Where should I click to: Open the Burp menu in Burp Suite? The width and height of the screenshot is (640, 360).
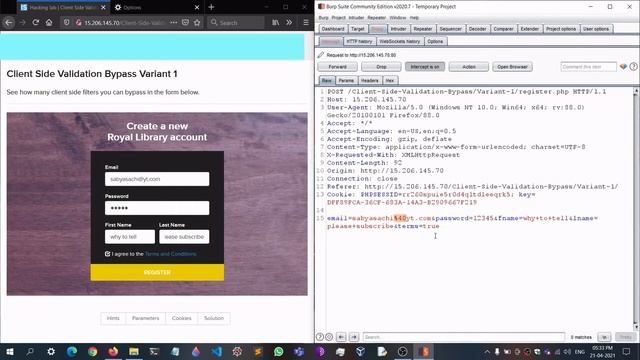click(323, 18)
